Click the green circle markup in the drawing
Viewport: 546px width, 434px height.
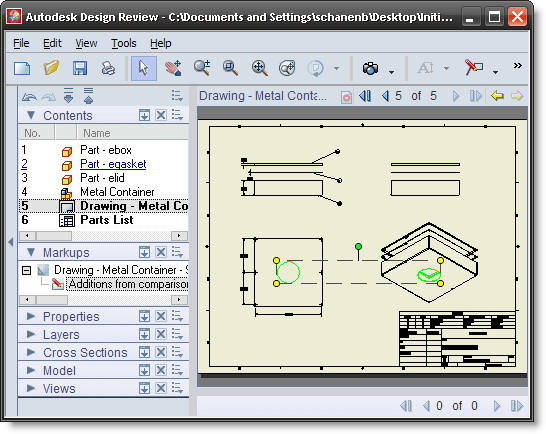288,272
